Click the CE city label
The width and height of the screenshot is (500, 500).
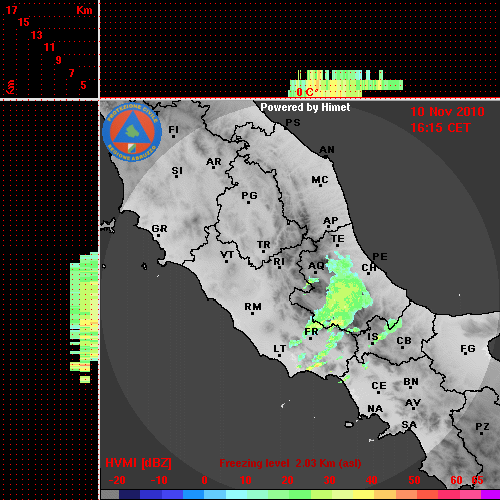point(379,386)
